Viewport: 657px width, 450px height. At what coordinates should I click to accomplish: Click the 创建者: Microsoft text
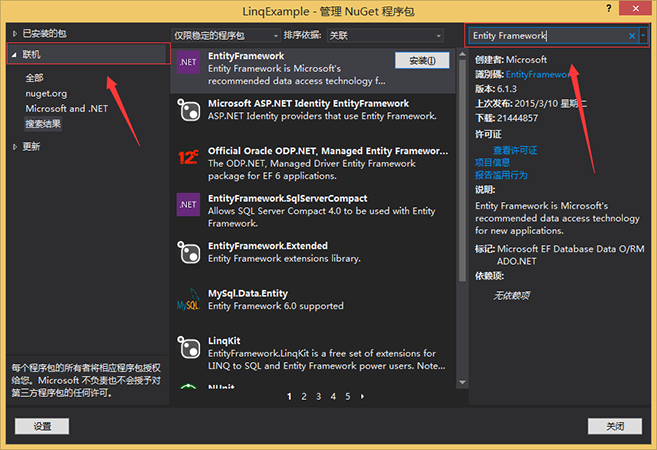(511, 60)
